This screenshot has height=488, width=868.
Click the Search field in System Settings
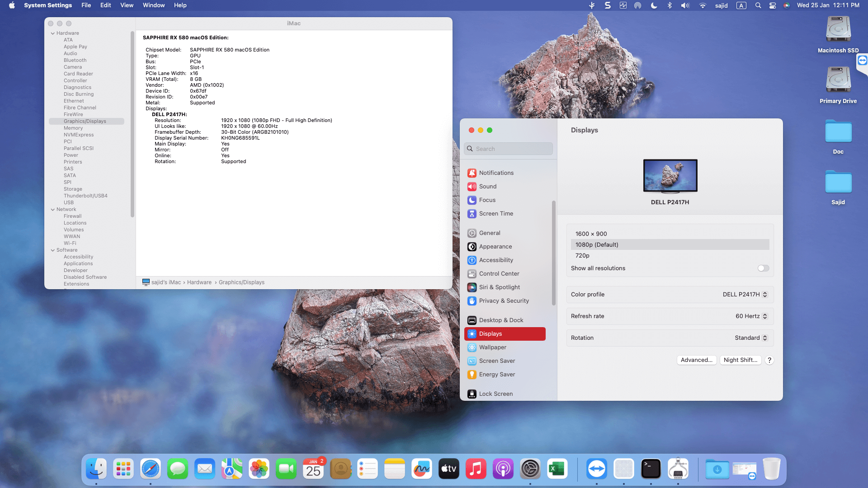[x=508, y=149]
